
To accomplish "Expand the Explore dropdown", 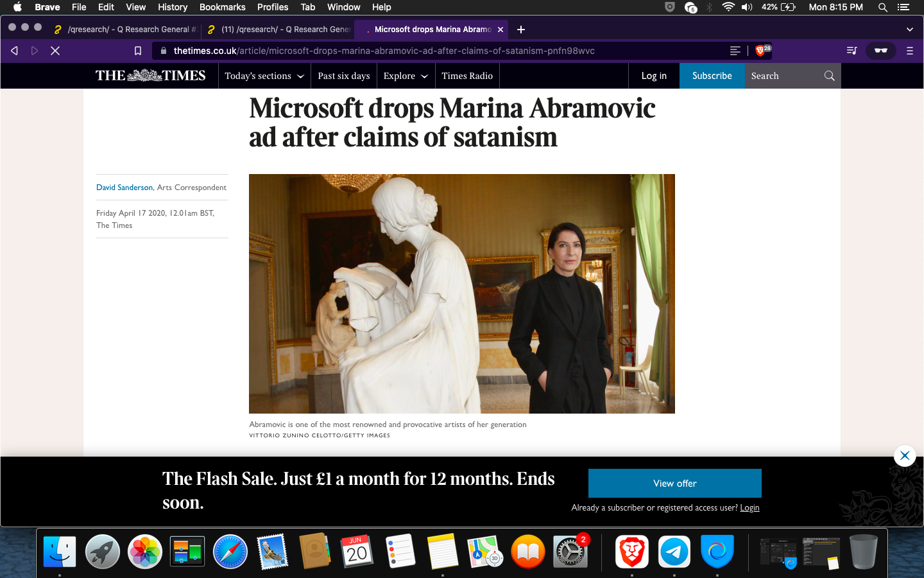I will pos(406,76).
